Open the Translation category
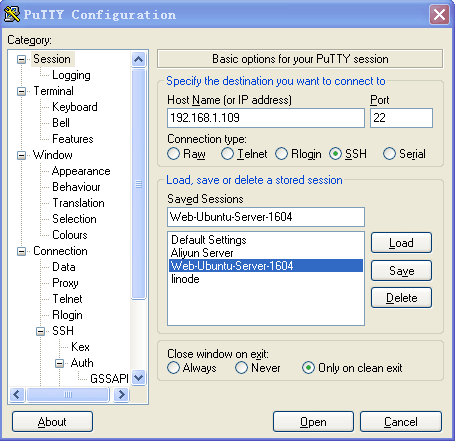 point(79,203)
